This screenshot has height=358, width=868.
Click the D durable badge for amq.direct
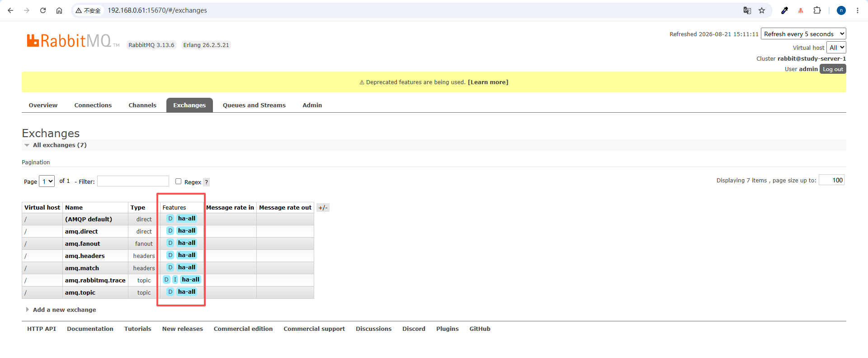click(x=170, y=231)
